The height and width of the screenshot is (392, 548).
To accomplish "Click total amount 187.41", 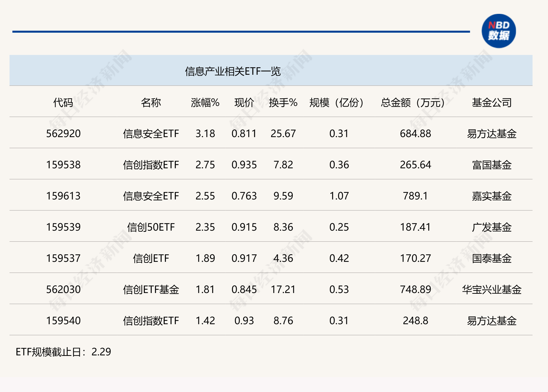I will coord(415,227).
